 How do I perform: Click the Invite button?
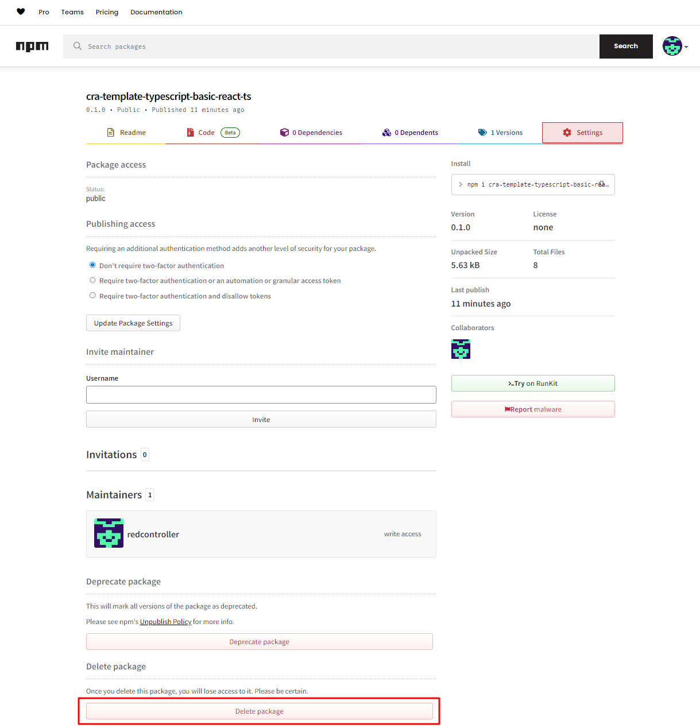(x=261, y=420)
